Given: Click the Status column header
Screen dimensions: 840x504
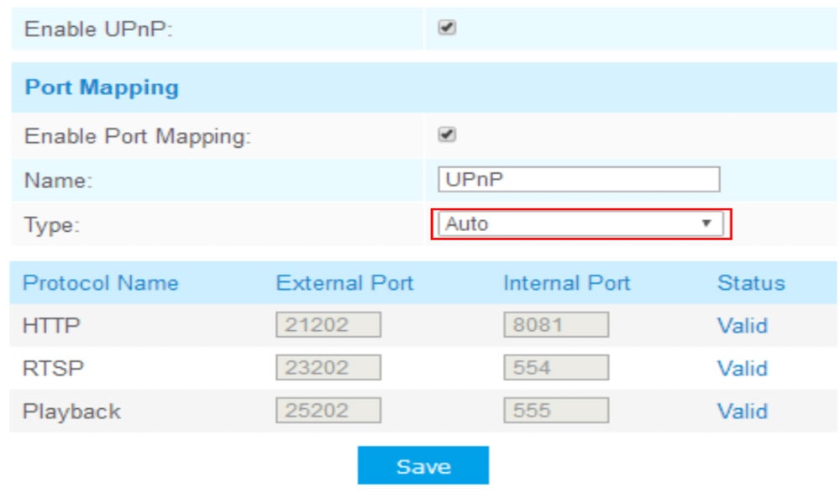Looking at the screenshot, I should click(751, 283).
